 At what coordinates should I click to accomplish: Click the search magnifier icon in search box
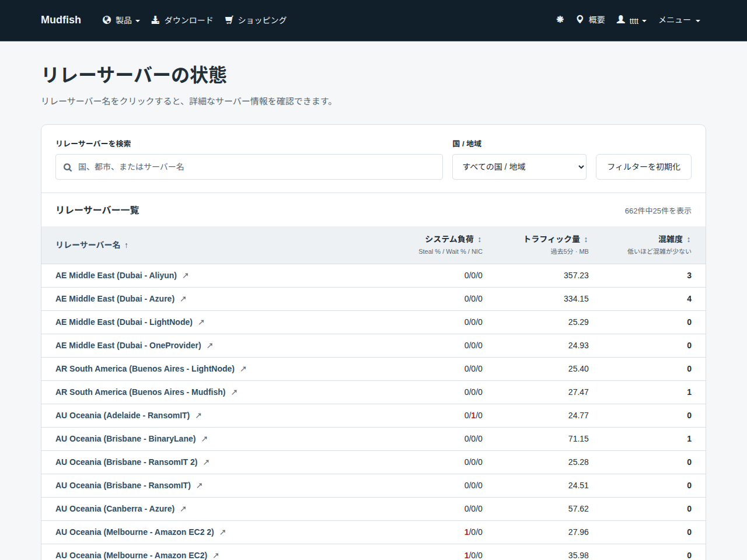coord(68,167)
